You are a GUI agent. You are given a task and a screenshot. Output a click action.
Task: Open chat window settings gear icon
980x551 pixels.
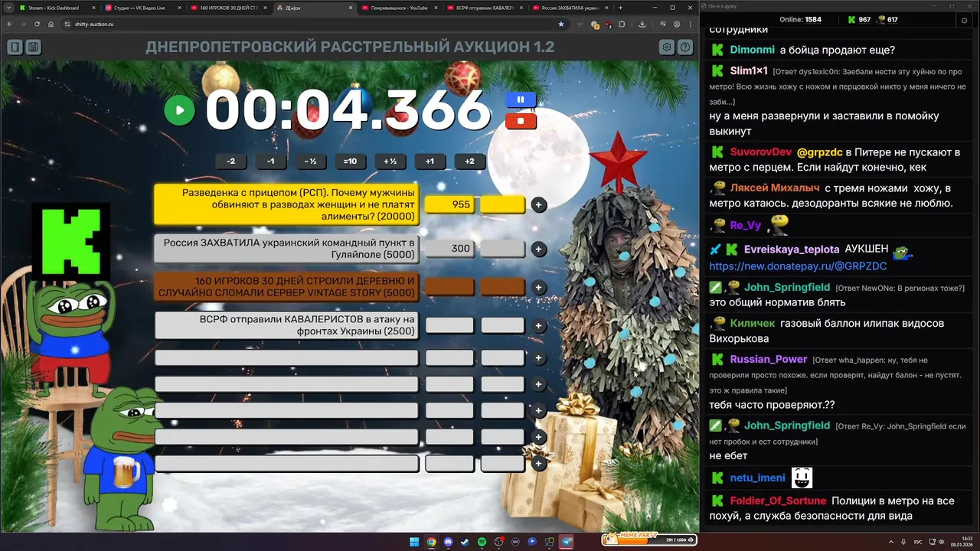(x=964, y=20)
